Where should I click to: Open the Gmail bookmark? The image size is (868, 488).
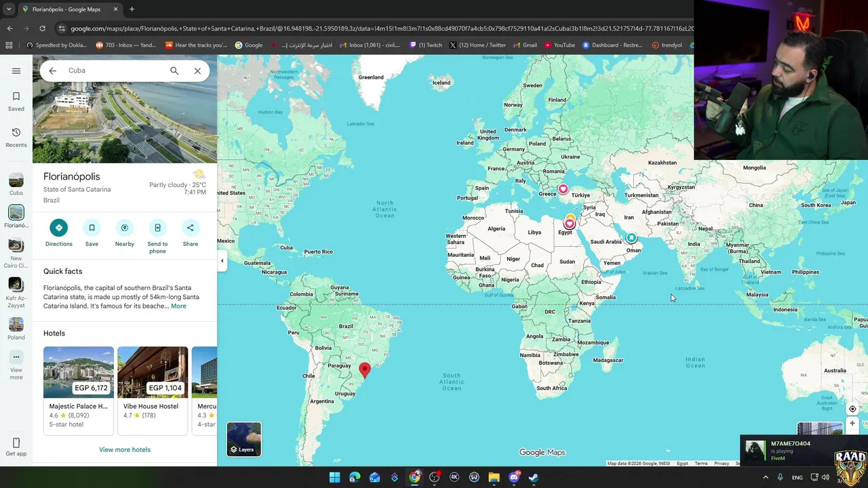[525, 45]
